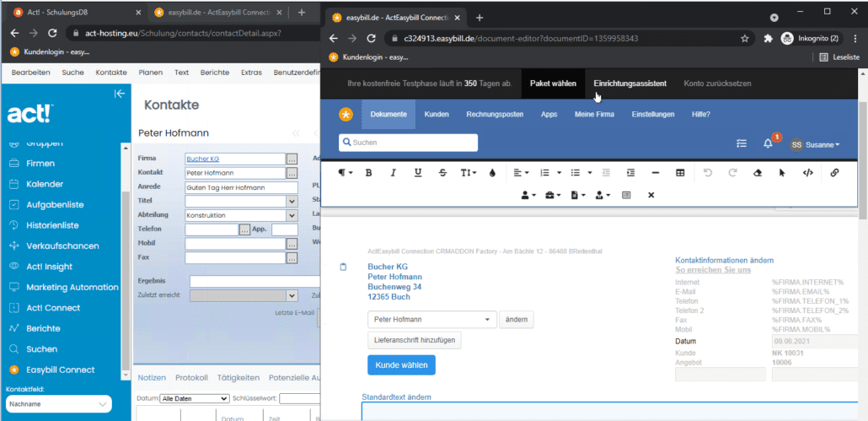Open Easybill Connect in Act! sidebar
This screenshot has width=868, height=421.
coord(60,370)
